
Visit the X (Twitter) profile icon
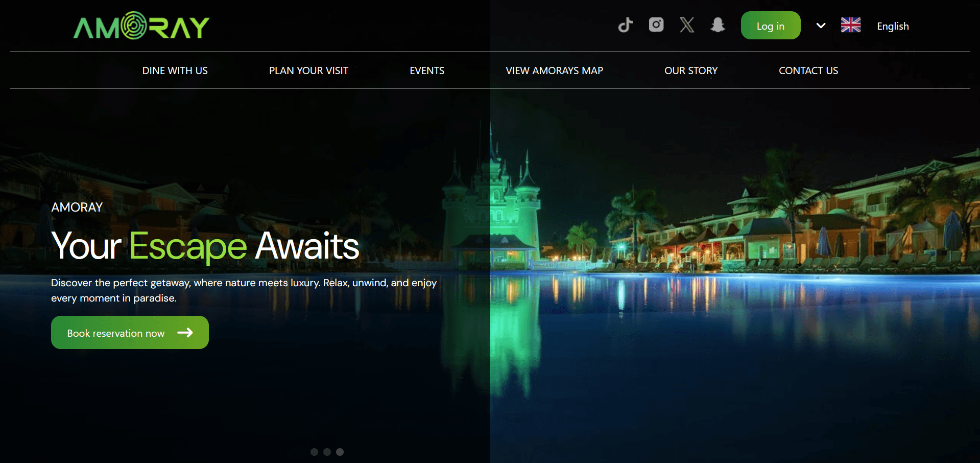(687, 25)
